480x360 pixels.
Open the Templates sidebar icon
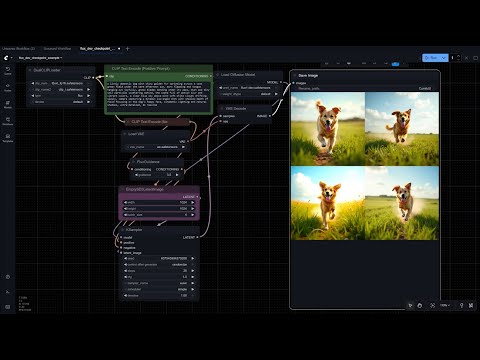coord(8,138)
